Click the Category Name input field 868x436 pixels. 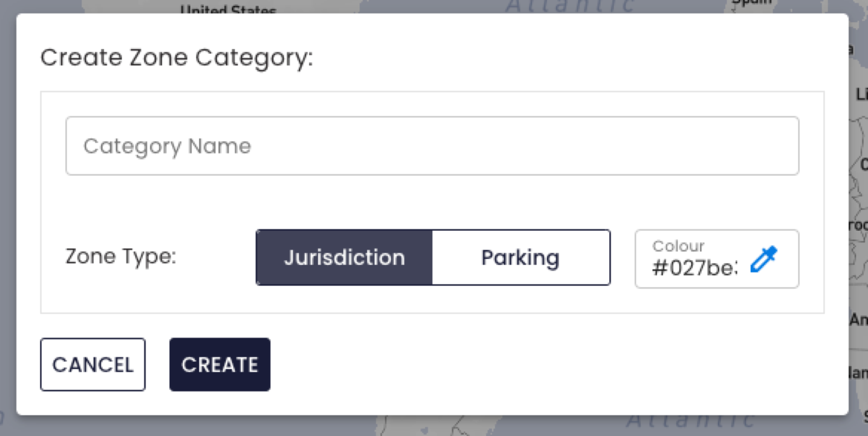click(x=432, y=146)
